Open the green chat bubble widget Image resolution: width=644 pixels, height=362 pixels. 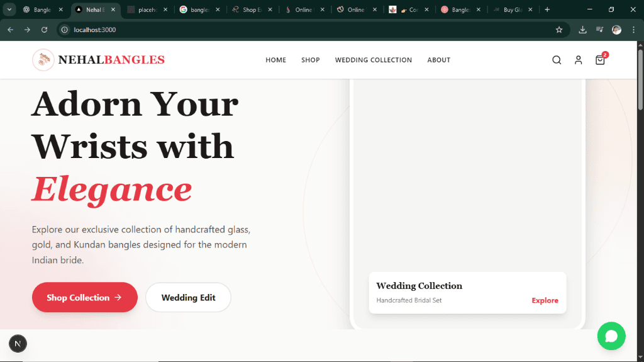click(611, 336)
